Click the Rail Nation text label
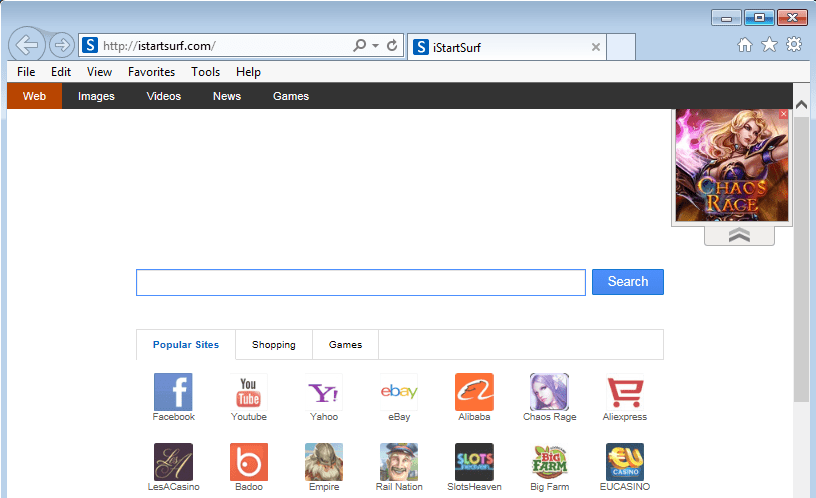The height and width of the screenshot is (498, 816). tap(399, 487)
